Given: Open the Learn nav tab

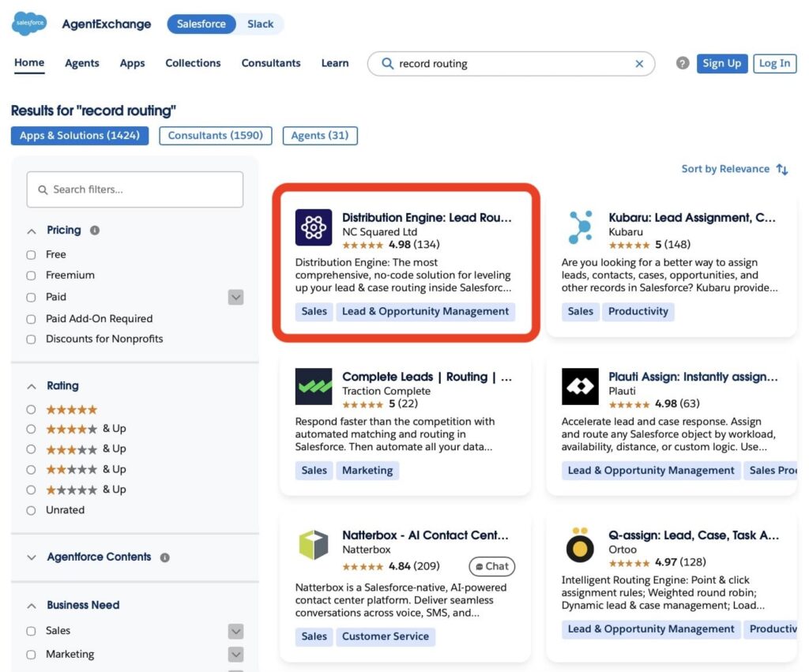Looking at the screenshot, I should 335,63.
